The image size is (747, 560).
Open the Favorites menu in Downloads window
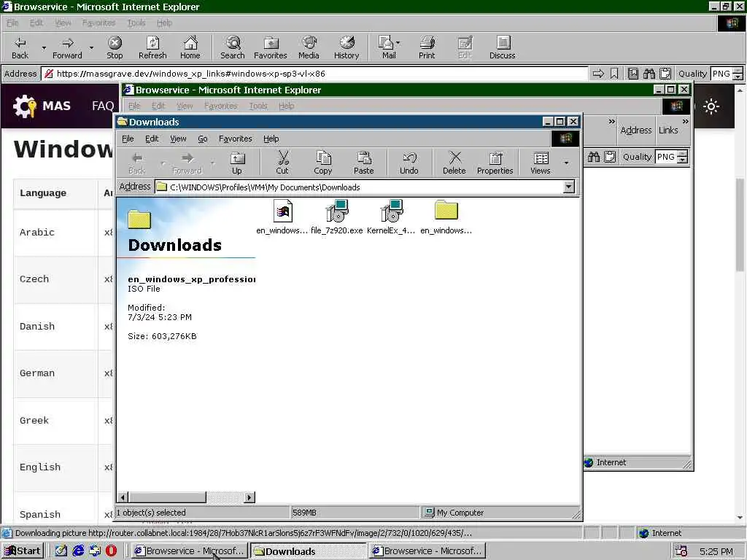(236, 139)
